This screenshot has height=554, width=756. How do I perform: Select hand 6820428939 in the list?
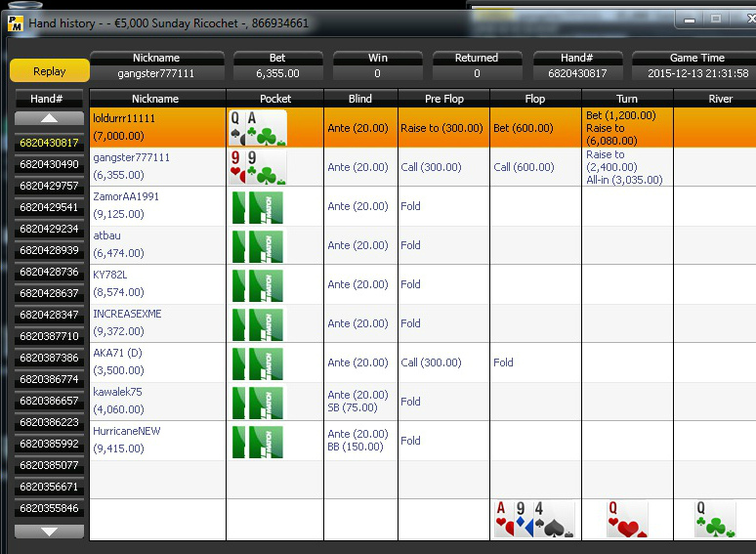[x=49, y=250]
